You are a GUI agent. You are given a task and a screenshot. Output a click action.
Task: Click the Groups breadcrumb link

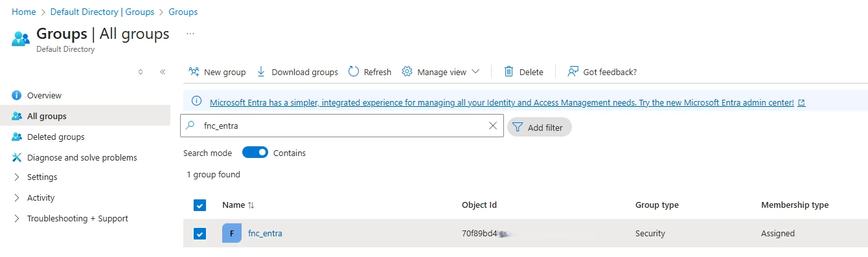click(183, 12)
